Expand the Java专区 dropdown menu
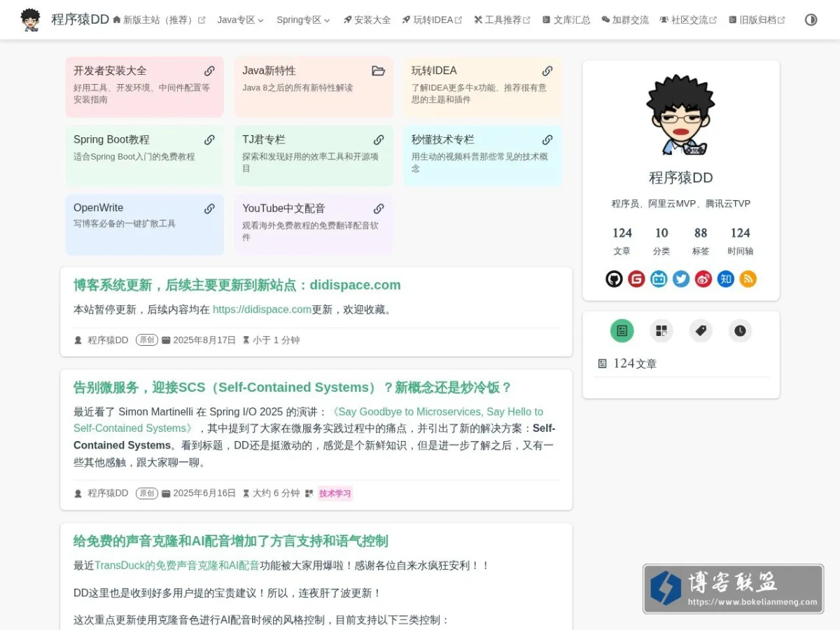 [x=240, y=20]
